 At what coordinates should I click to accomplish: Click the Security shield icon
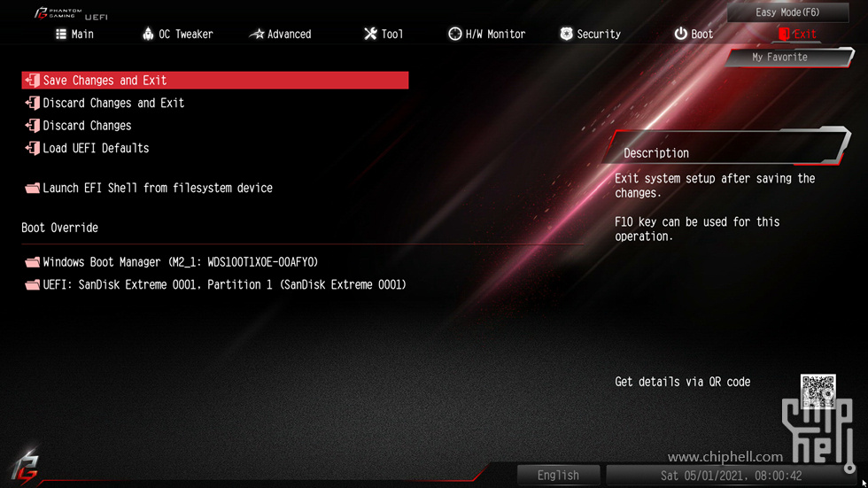click(566, 34)
